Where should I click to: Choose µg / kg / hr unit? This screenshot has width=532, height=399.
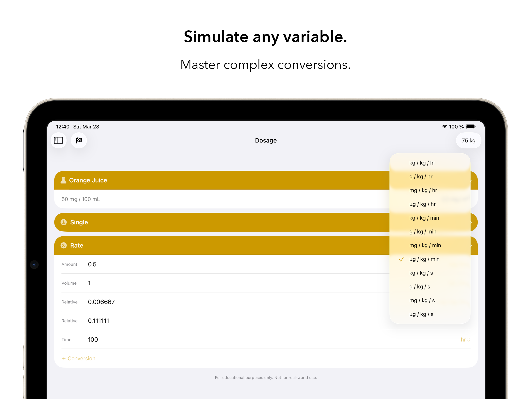pyautogui.click(x=430, y=204)
